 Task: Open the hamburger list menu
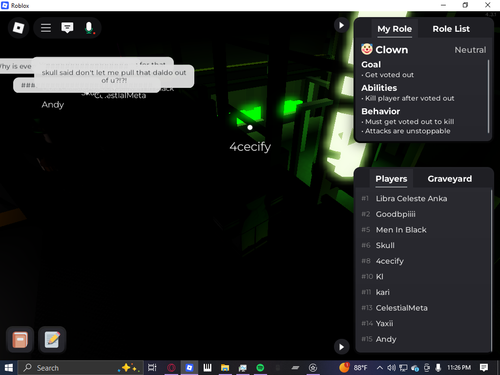[46, 28]
